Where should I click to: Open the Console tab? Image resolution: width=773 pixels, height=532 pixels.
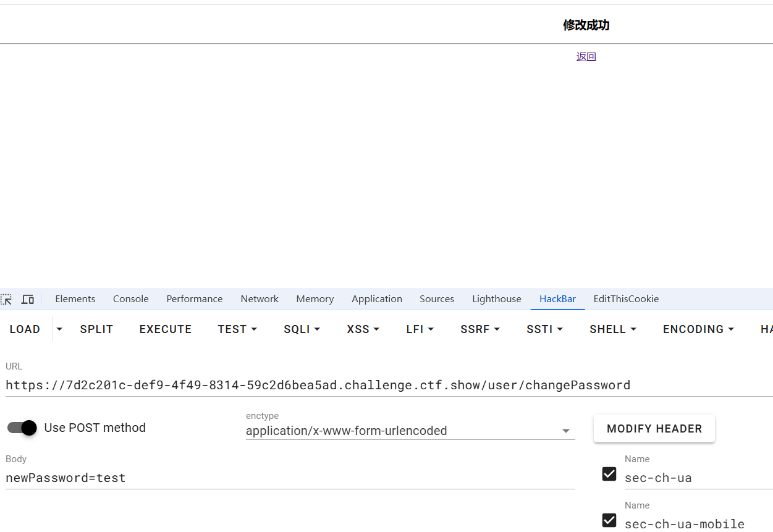[130, 299]
